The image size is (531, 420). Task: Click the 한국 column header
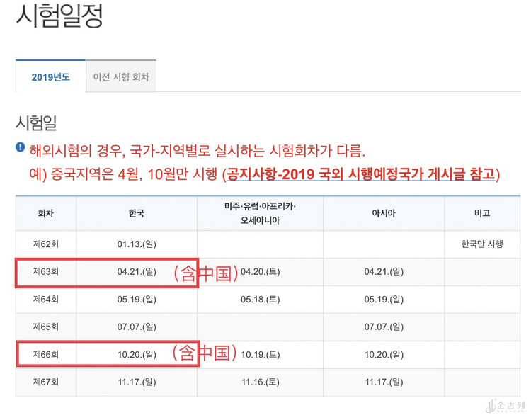pyautogui.click(x=137, y=213)
